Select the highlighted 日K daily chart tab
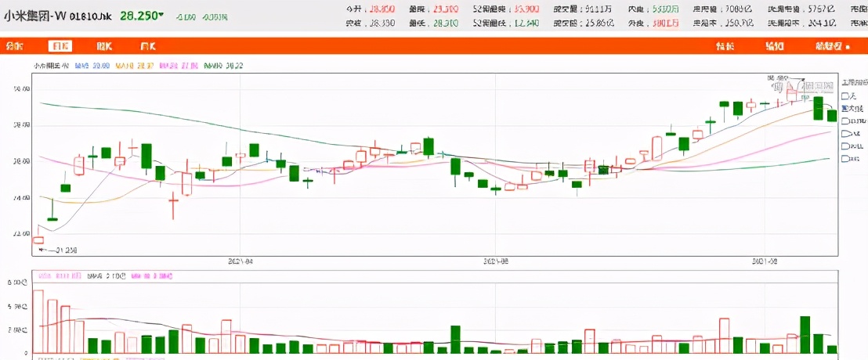Screen dimensions: 868x360 point(60,46)
